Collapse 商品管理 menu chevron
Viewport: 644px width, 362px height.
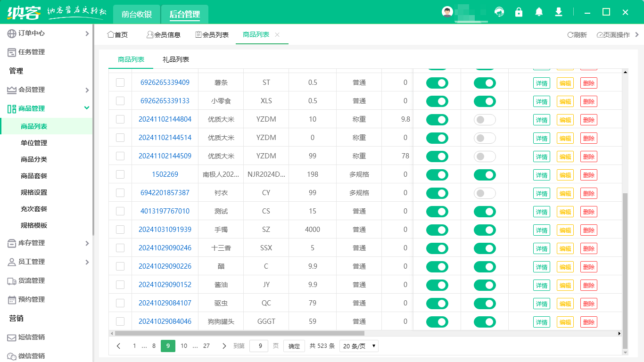click(x=87, y=108)
